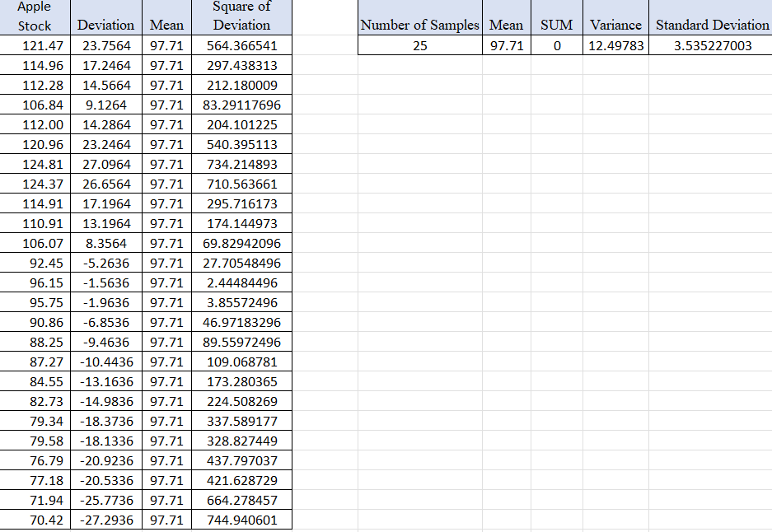Select the Mean value 97.71 beside 25 samples
The width and height of the screenshot is (772, 532).
point(506,45)
